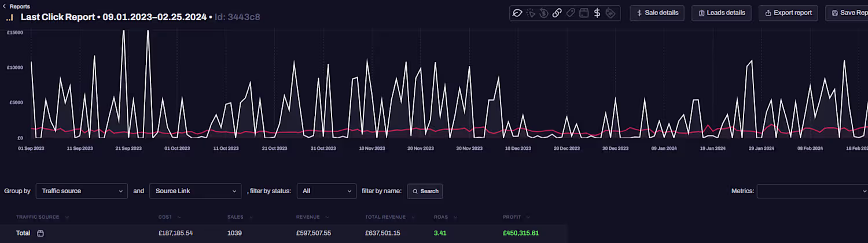The height and width of the screenshot is (243, 868).
Task: Toggle the leaf icon in report toolbar
Action: [517, 13]
